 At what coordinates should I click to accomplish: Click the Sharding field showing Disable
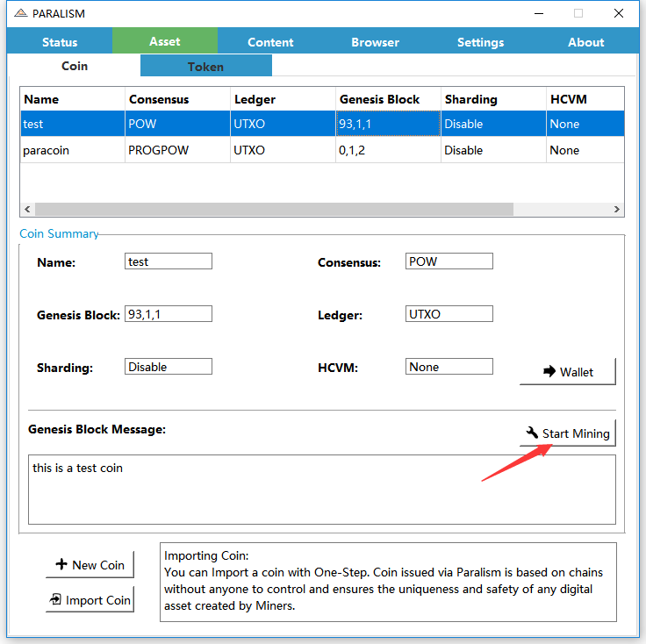pos(169,367)
